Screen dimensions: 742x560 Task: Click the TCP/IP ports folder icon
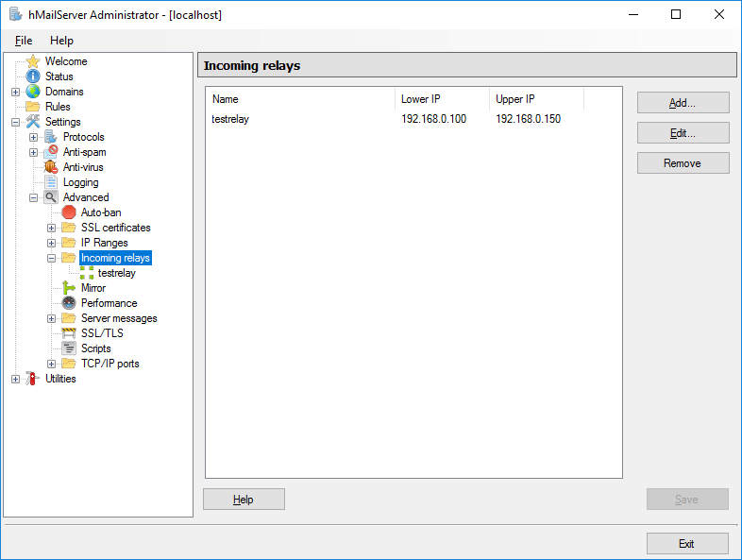tap(69, 364)
